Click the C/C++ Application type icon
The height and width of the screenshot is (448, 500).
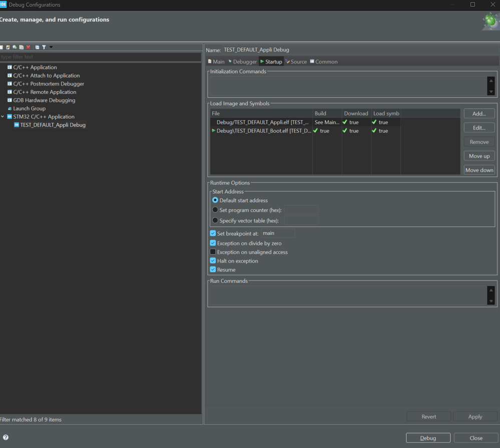[x=10, y=67]
